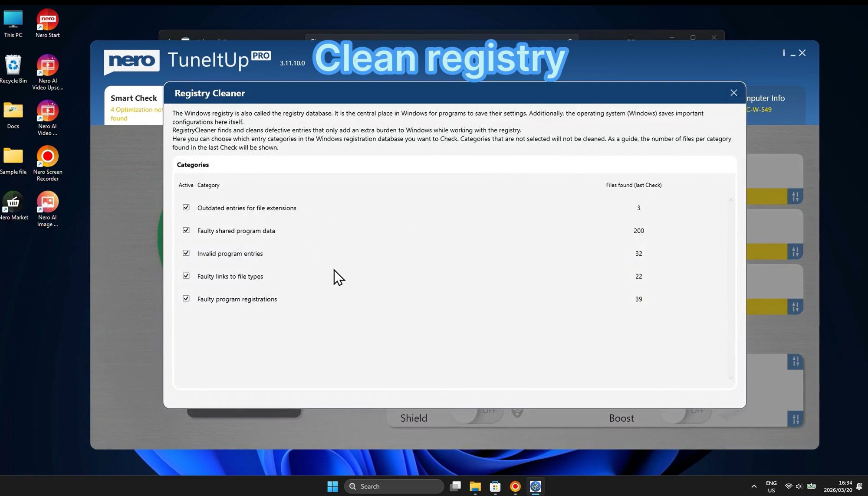Screen dimensions: 868x496
Task: Open Microsoft Store from the taskbar
Action: tap(495, 486)
